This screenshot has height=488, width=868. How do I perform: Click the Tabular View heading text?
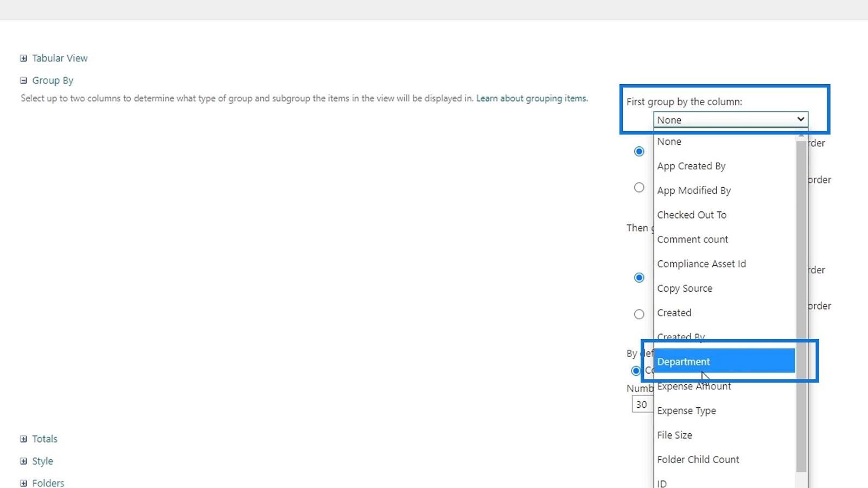60,58
